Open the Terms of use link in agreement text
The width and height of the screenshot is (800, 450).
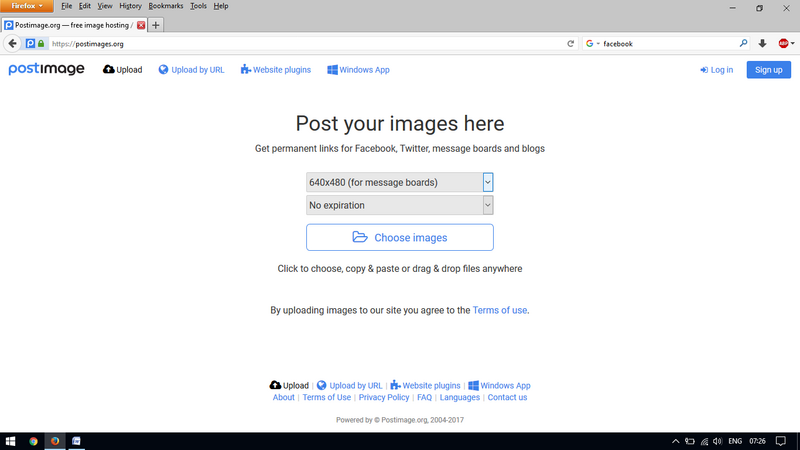tap(499, 310)
